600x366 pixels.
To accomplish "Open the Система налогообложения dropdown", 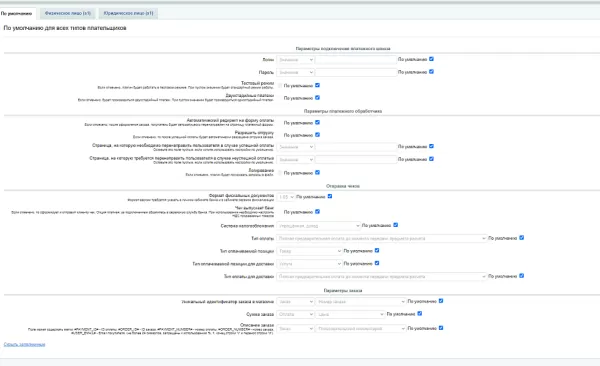I will [x=318, y=226].
